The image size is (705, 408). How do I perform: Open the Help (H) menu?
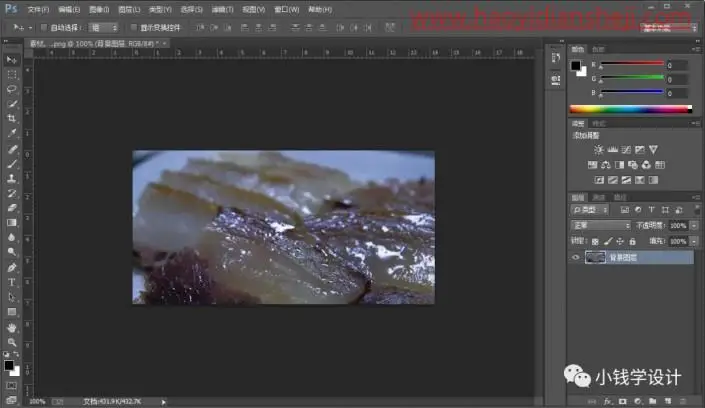point(320,9)
